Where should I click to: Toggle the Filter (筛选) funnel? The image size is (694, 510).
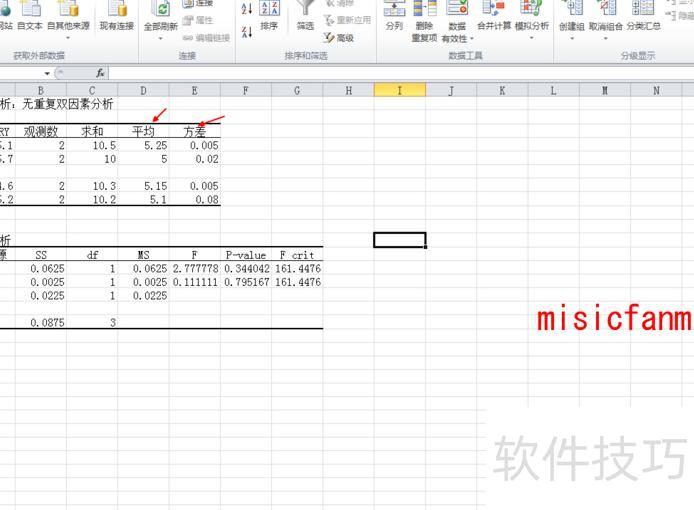tap(305, 15)
